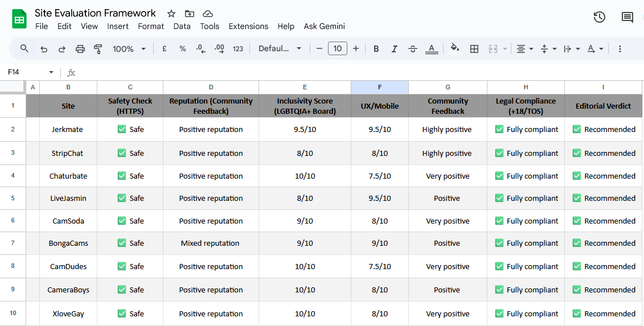The image size is (644, 326).
Task: Open the fill color picker
Action: [x=454, y=48]
